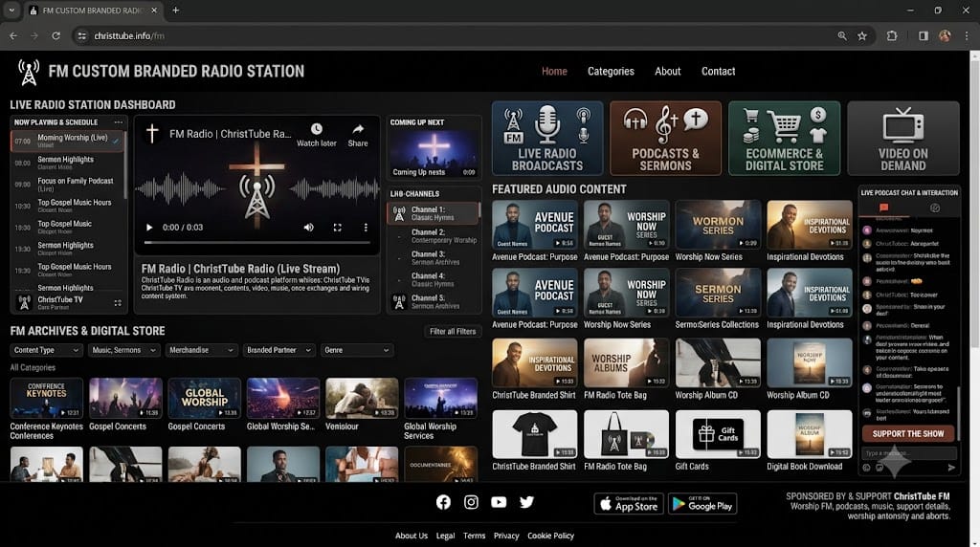980x547 pixels.
Task: Reload the christtube.info page
Action: (56, 36)
